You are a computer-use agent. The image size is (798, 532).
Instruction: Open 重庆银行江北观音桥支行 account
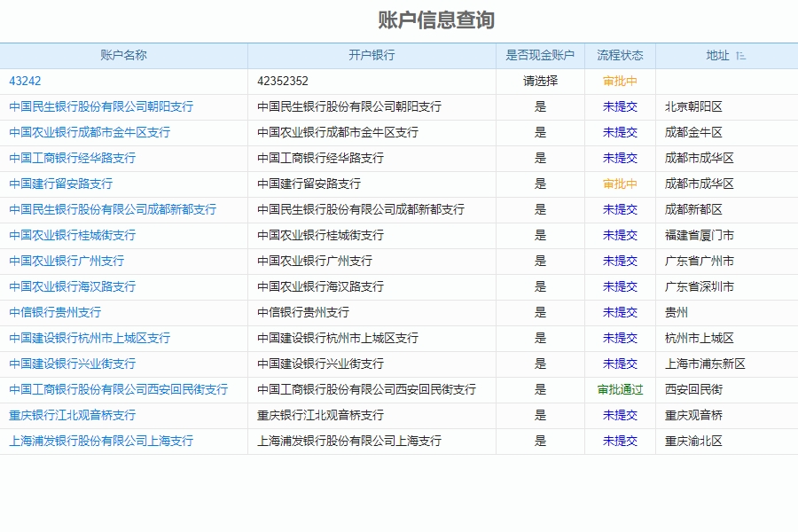(73, 415)
